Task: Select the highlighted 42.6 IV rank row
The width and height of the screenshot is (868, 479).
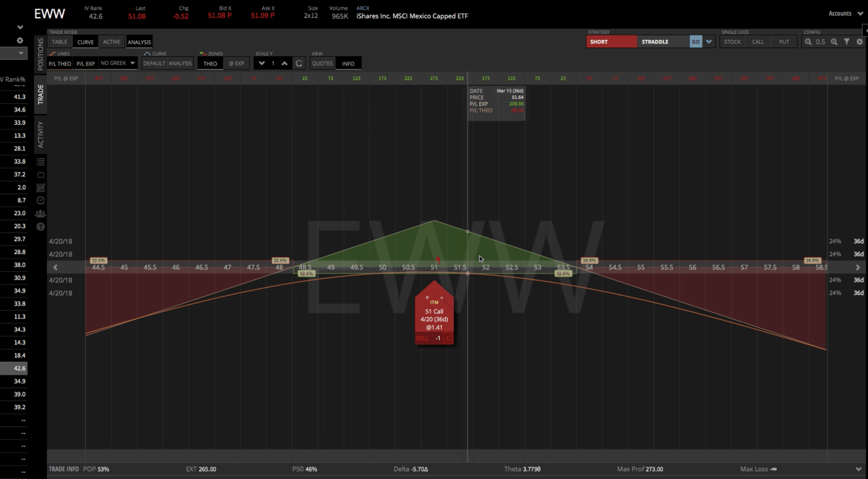Action: click(x=14, y=368)
